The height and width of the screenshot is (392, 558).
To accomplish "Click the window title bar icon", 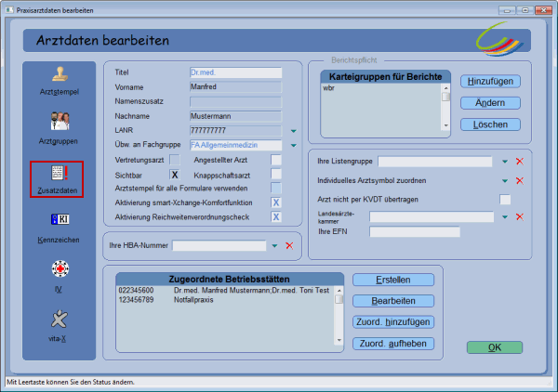I will tap(9, 10).
